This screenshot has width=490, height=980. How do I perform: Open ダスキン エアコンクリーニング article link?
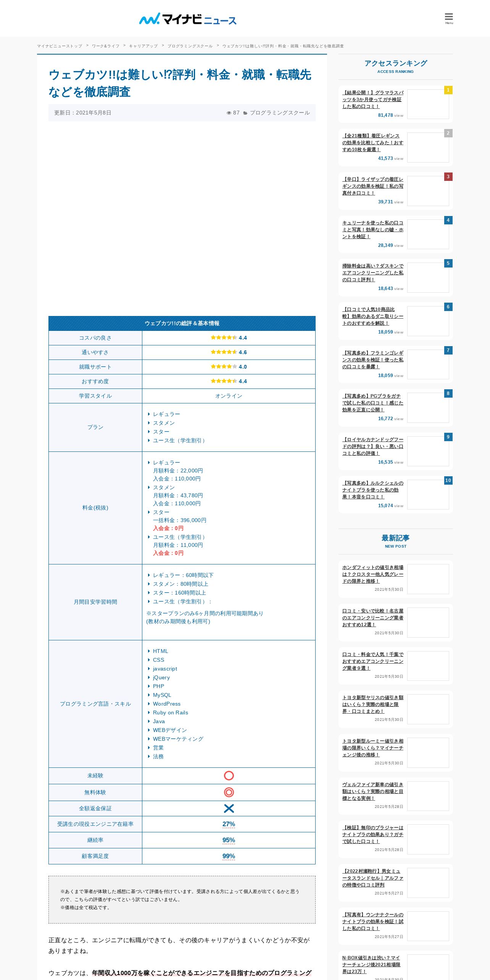tap(372, 273)
